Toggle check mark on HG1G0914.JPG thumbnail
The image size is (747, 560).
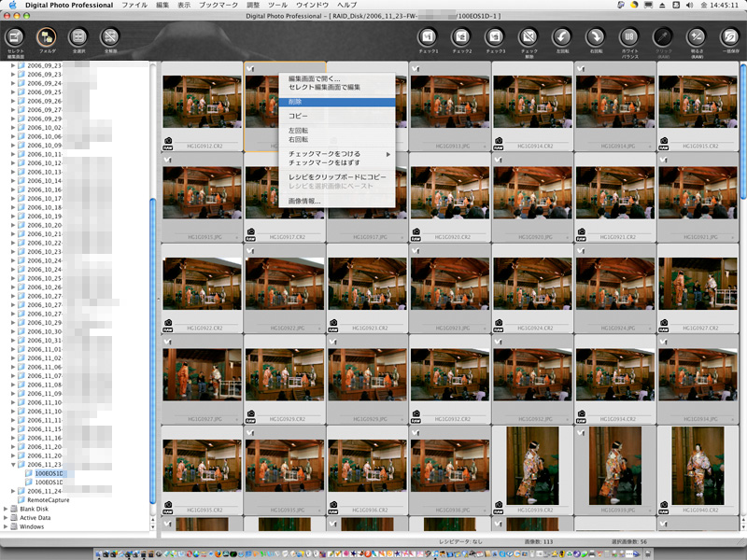581,68
